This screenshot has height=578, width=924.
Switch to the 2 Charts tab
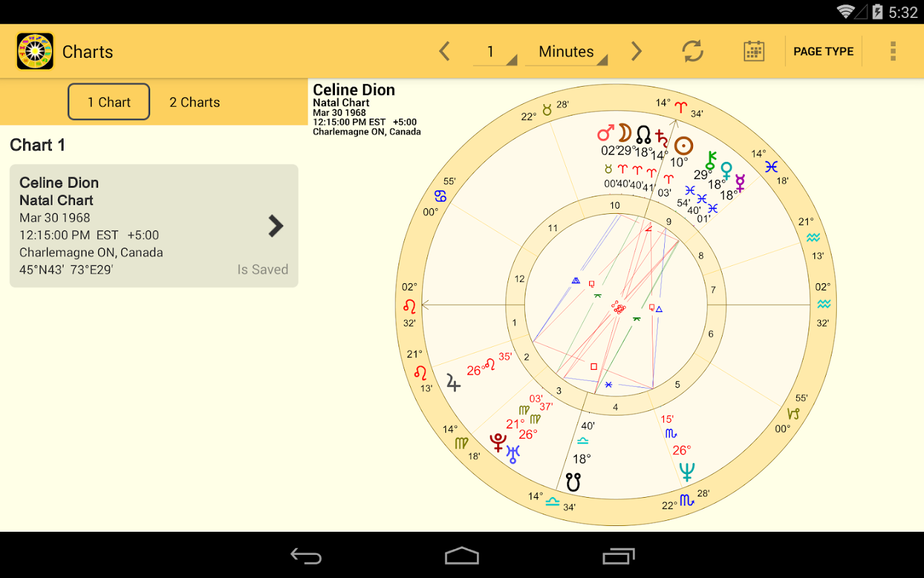(x=194, y=102)
